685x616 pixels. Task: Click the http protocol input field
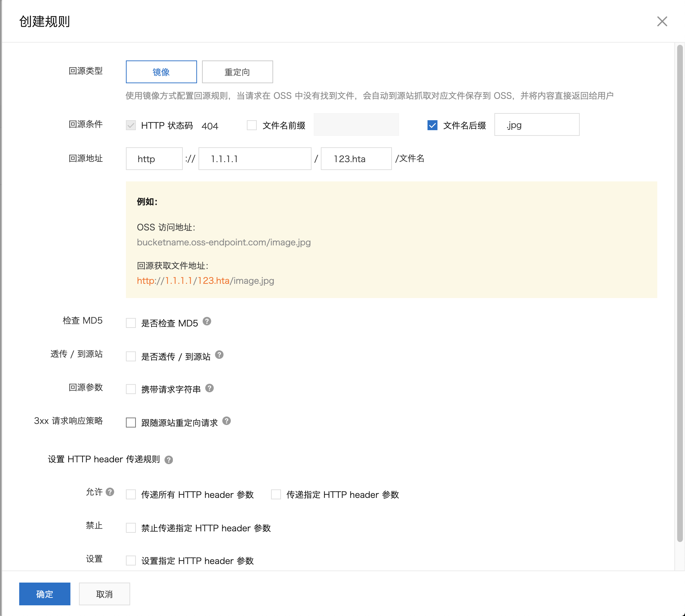[154, 159]
